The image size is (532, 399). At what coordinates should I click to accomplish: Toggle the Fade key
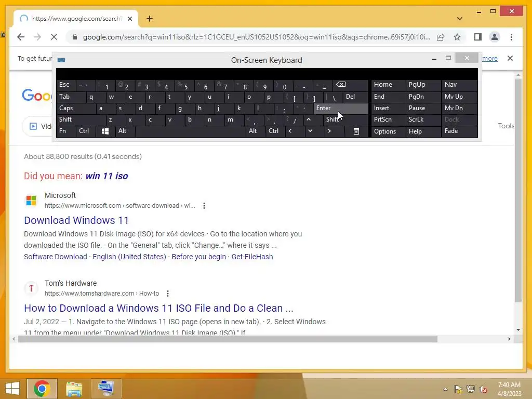tap(459, 131)
